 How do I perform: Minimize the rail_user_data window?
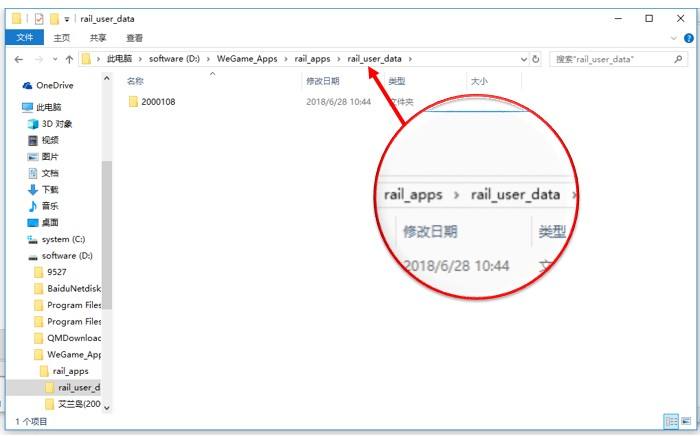tap(618, 19)
